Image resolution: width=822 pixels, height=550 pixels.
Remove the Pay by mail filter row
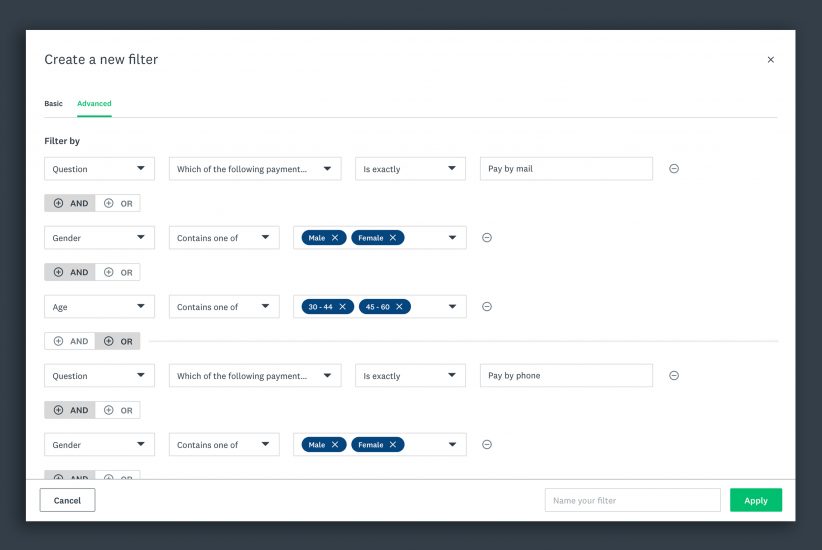(x=674, y=168)
